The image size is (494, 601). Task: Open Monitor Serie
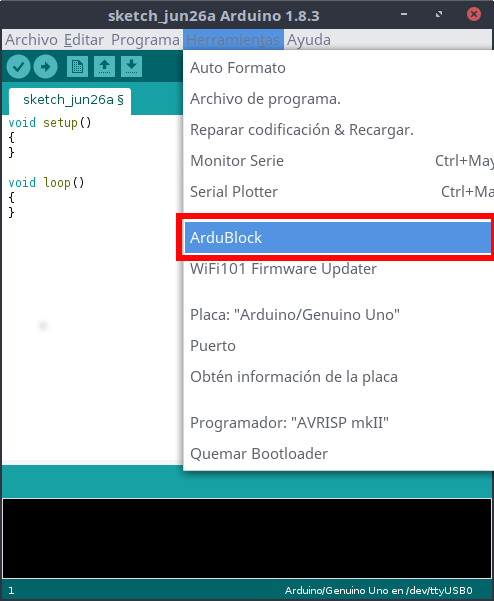(x=339, y=161)
